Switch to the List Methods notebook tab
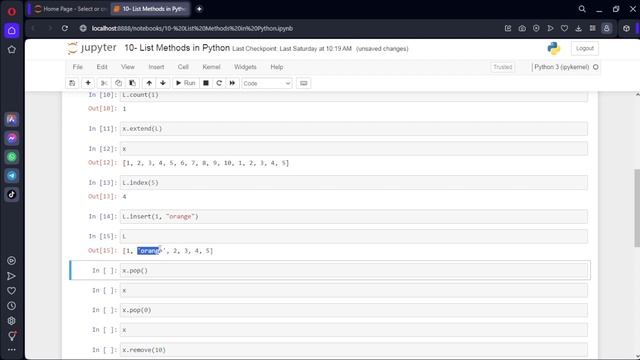Screen dimensions: 640x360 [x=150, y=9]
